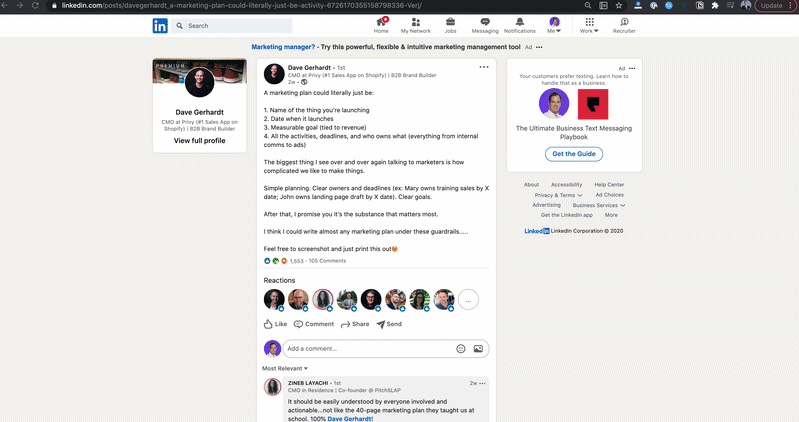This screenshot has width=799, height=422.
Task: Open the Jobs briefcase icon
Action: coord(450,25)
